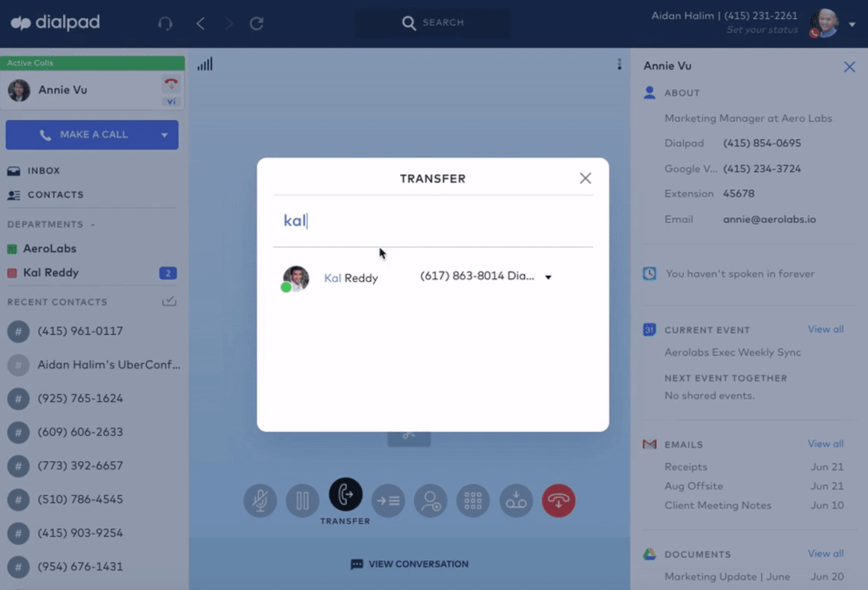
Task: Open the Inbox
Action: [44, 171]
